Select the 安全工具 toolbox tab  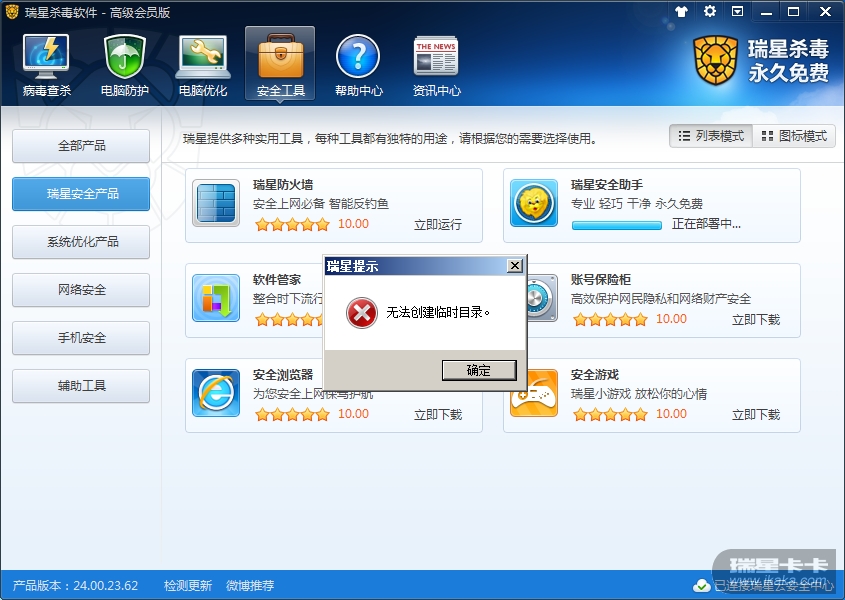click(x=280, y=64)
